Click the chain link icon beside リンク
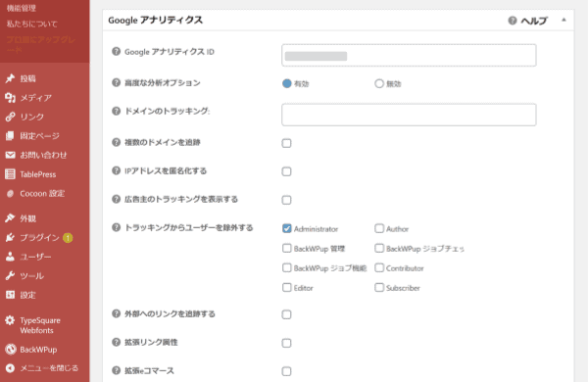 [10, 117]
